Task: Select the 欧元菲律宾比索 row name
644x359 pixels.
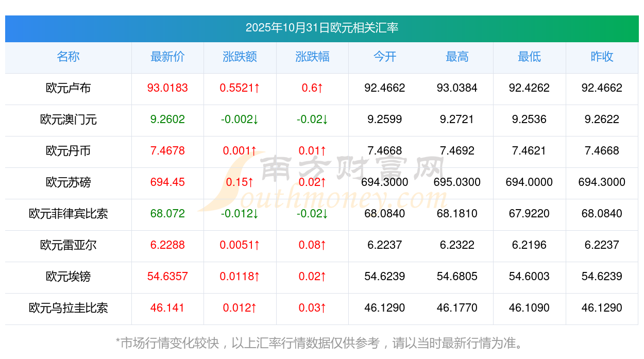Action: [x=69, y=214]
